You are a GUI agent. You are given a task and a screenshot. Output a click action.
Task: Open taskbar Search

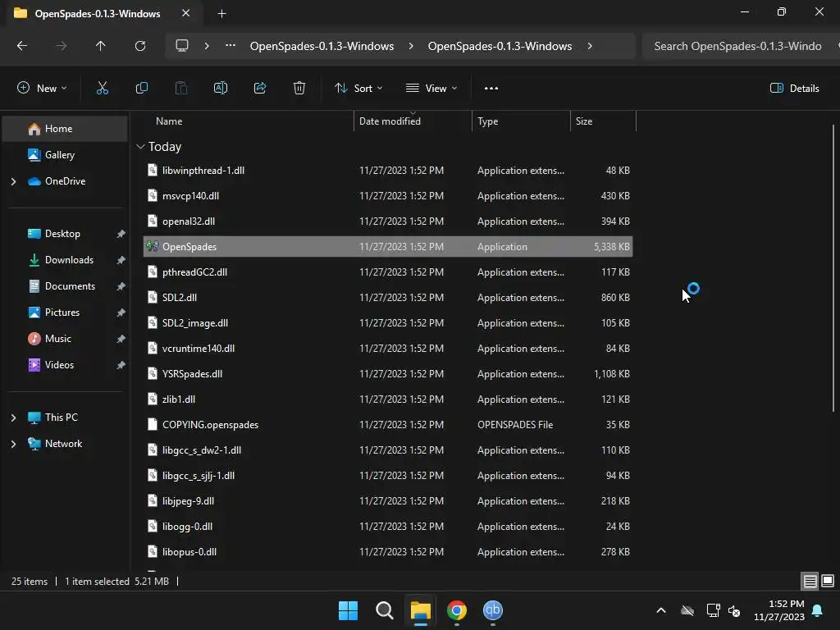tap(384, 610)
